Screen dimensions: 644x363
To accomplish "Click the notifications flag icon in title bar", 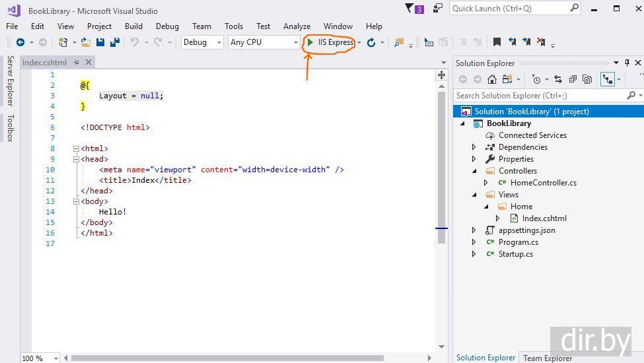I will (410, 9).
